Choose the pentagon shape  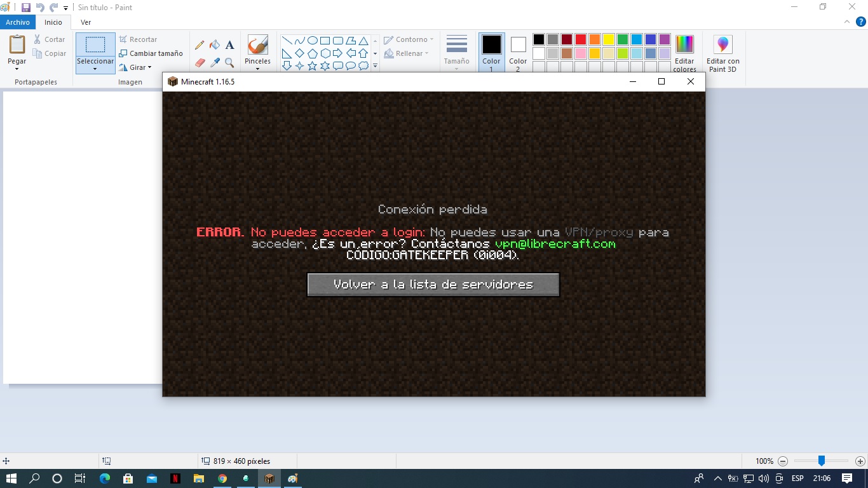pyautogui.click(x=312, y=53)
